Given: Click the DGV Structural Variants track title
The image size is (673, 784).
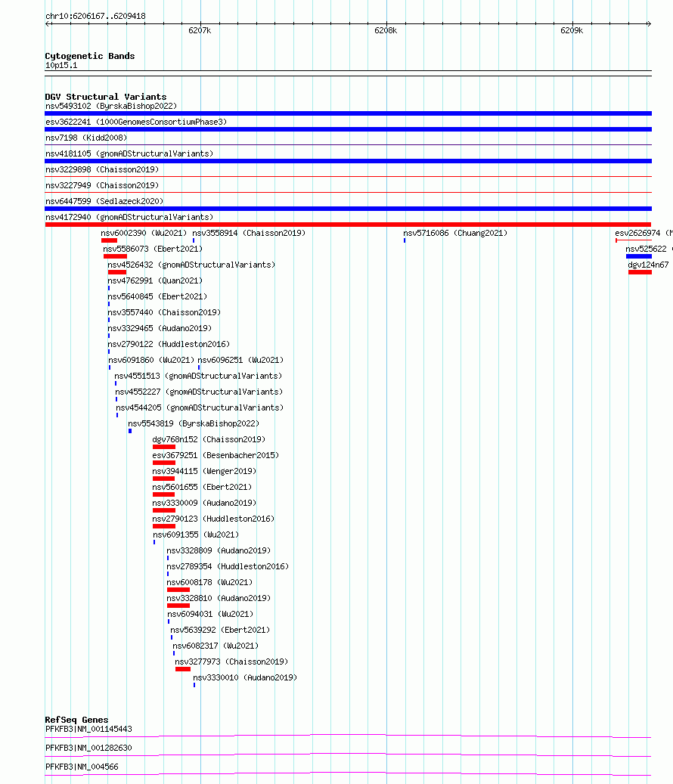Looking at the screenshot, I should coord(106,97).
